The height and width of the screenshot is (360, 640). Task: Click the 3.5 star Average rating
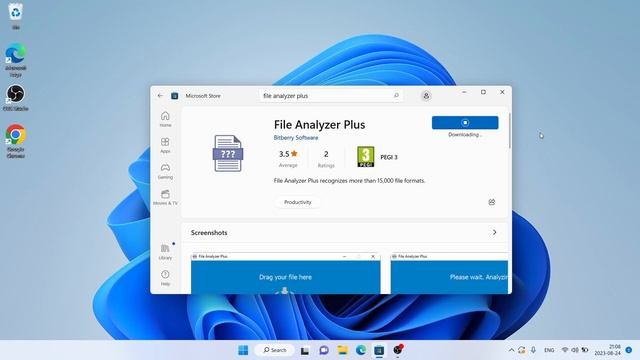(288, 158)
